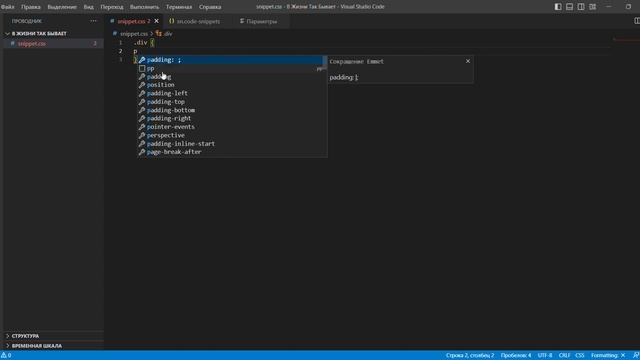Click line number 2 in the gutter
Screen dimensions: 640x360
click(x=120, y=51)
